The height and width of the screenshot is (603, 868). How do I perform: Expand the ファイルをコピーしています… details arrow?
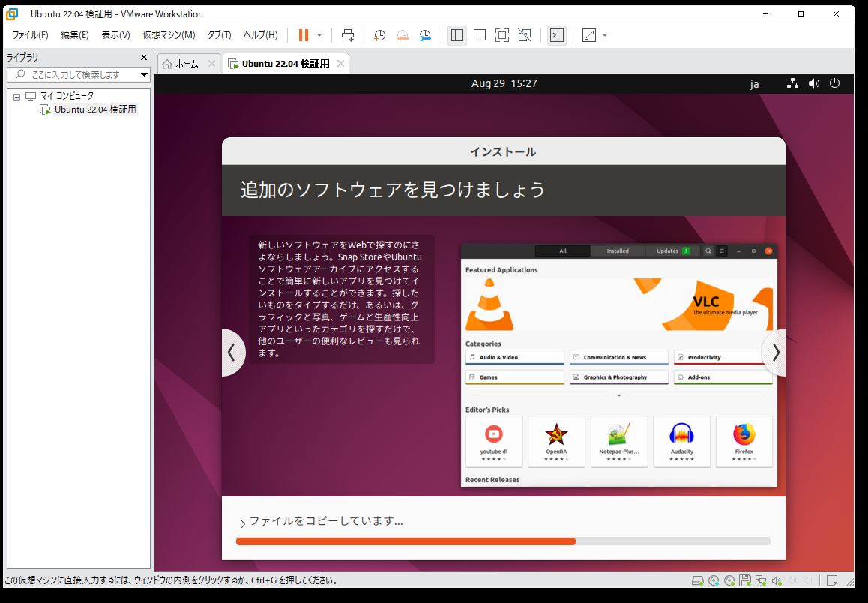point(242,523)
